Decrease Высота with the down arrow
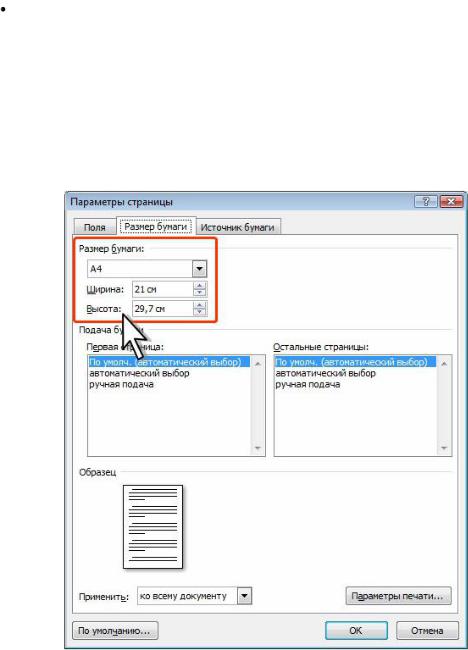 tap(200, 312)
